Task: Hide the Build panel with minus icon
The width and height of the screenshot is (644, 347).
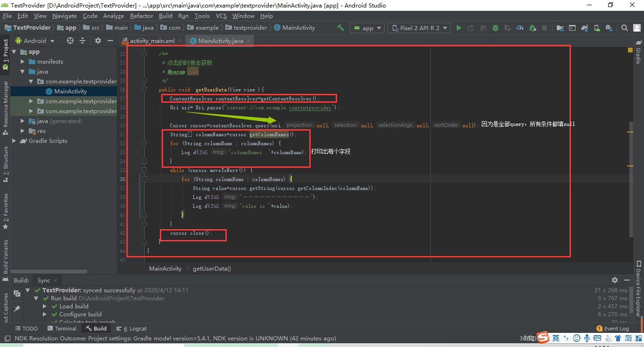Action: 627,280
